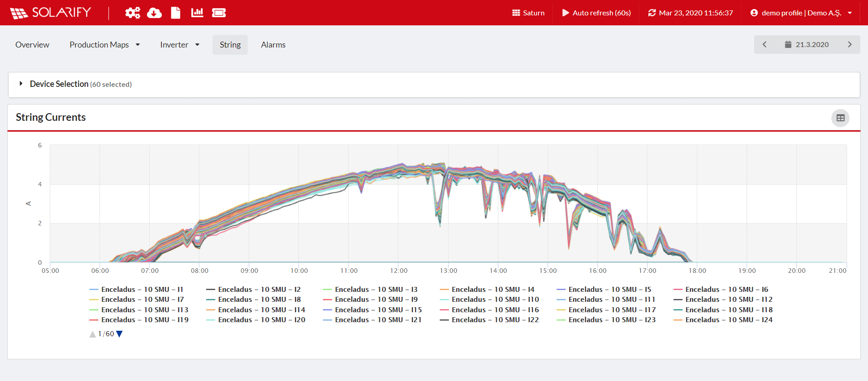Open demo profile user menu
868x381 pixels.
801,13
